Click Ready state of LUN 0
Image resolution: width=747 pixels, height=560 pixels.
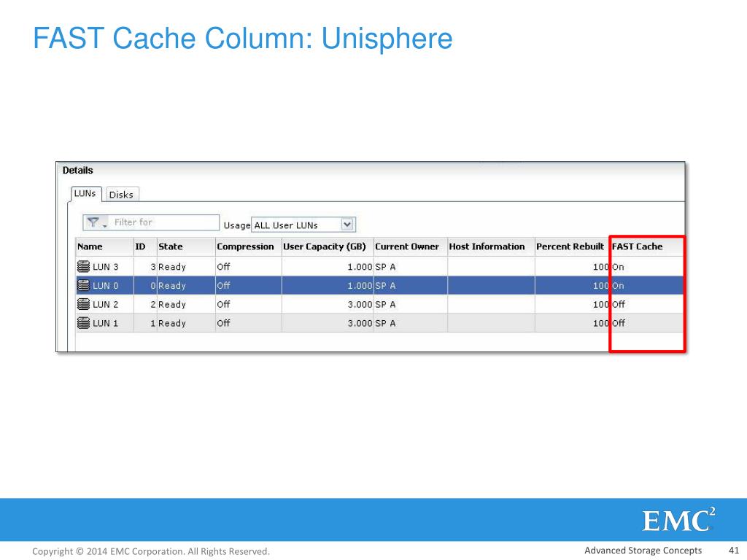172,286
